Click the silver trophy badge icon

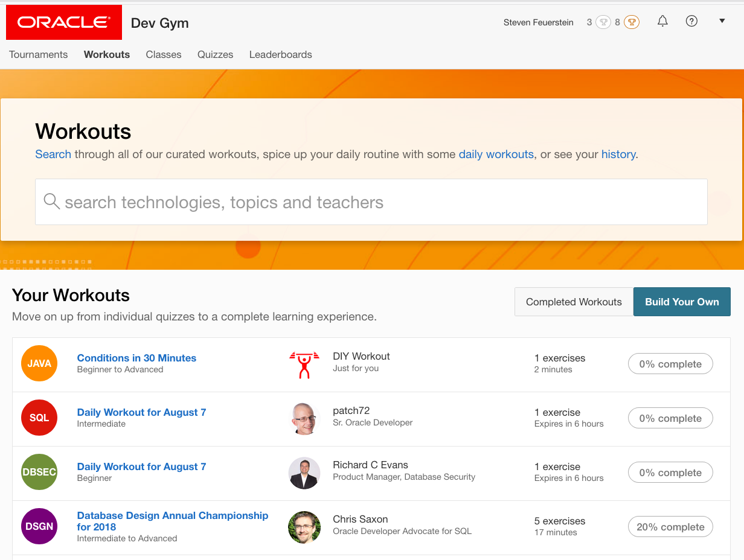[x=603, y=22]
